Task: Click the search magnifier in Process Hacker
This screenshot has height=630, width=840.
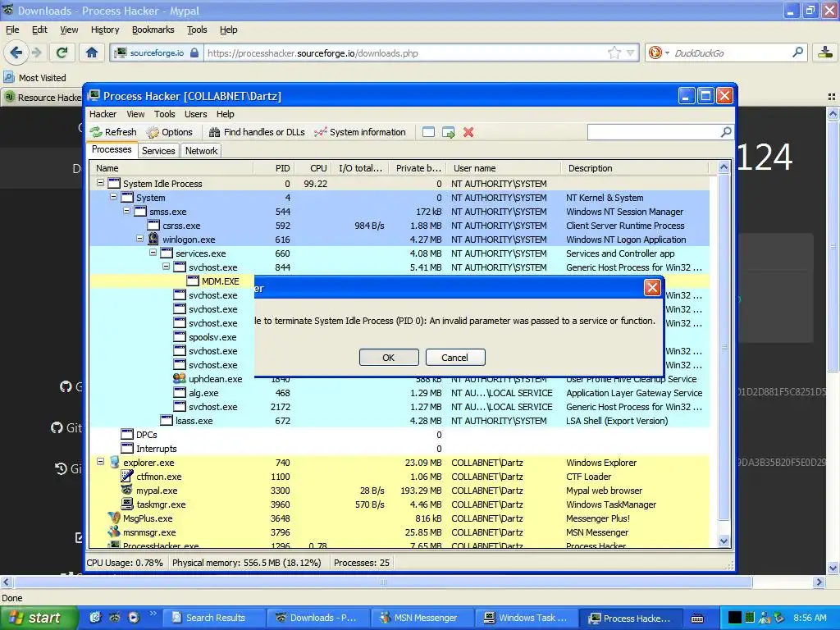Action: click(726, 132)
